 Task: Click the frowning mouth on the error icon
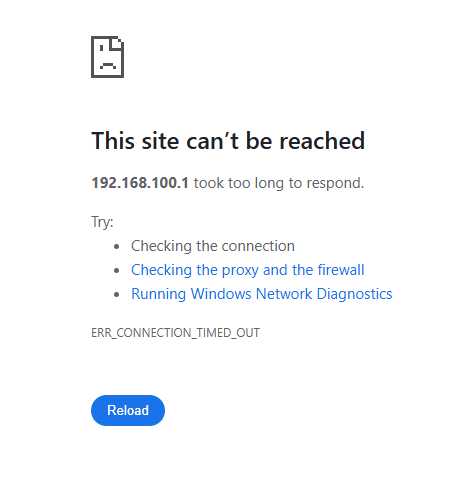tap(108, 65)
